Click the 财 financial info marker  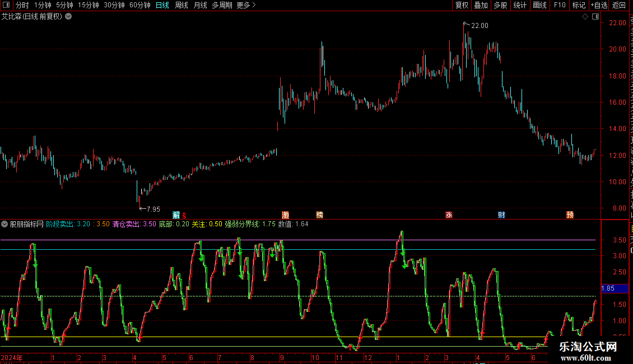pos(501,215)
